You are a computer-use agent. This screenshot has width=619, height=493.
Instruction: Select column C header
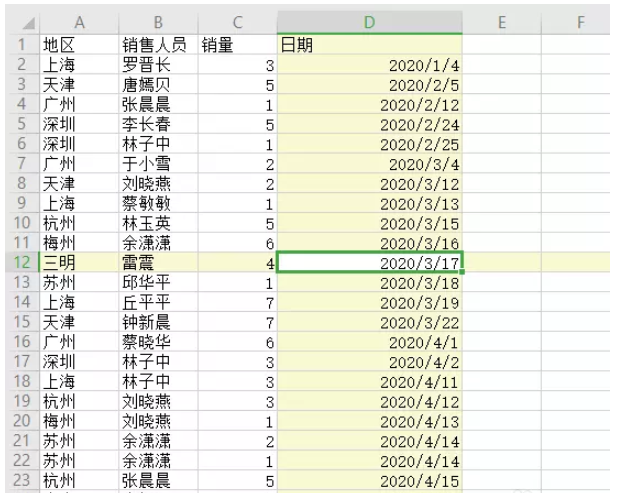[x=238, y=22]
